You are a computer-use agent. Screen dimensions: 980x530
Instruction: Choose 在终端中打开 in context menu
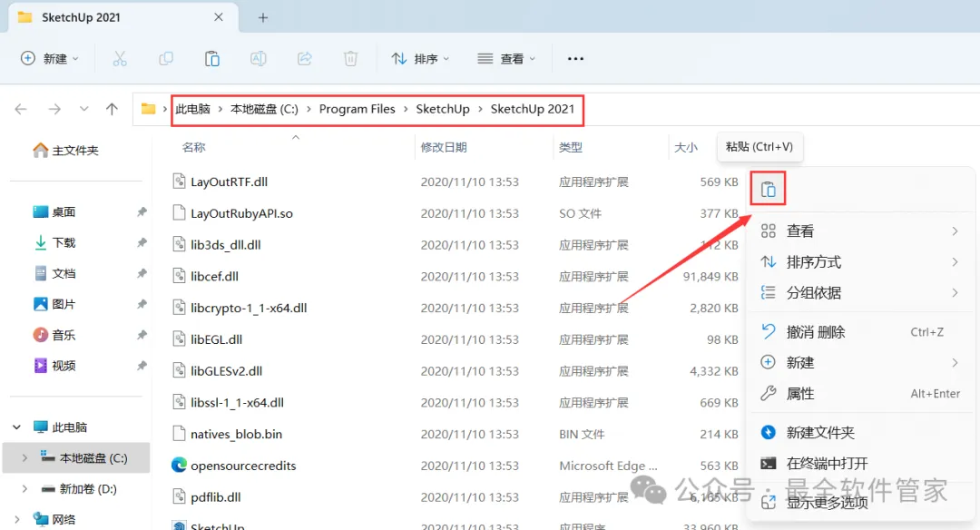(860, 463)
